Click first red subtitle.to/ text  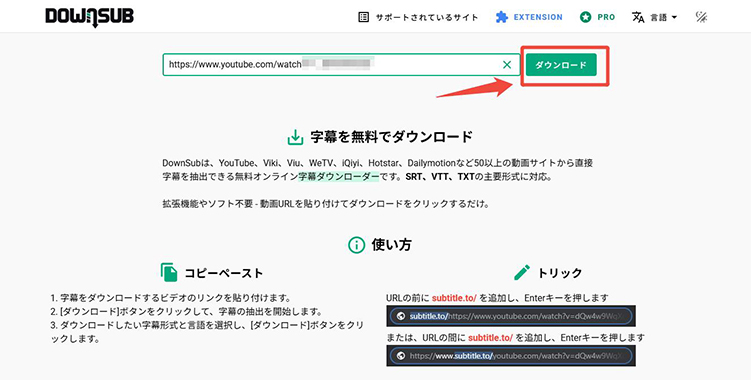pos(454,298)
